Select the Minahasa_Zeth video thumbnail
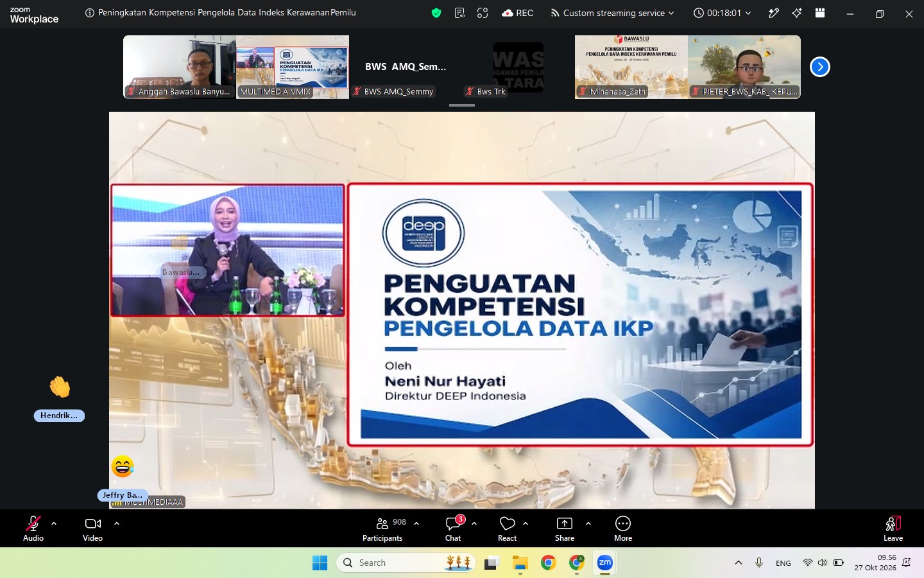The image size is (924, 578). pyautogui.click(x=631, y=67)
